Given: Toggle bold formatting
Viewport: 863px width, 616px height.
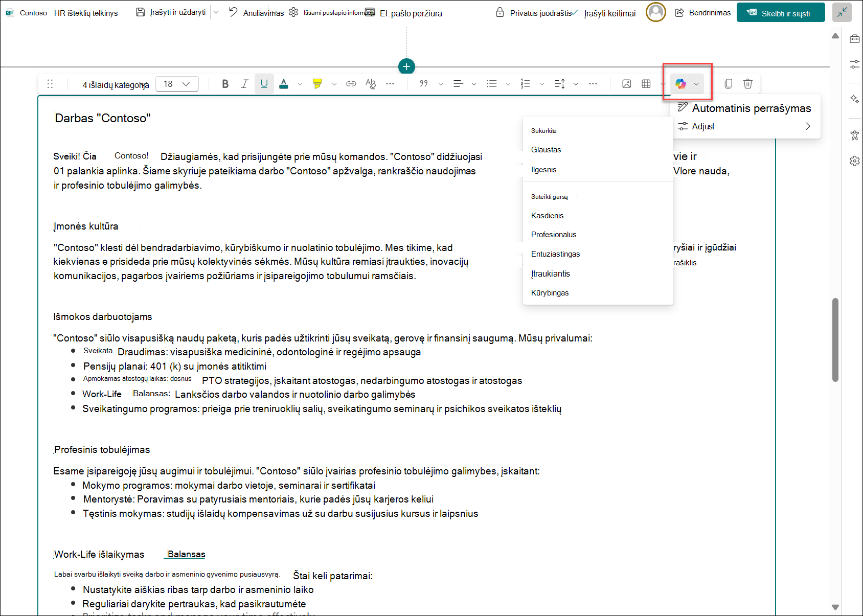Looking at the screenshot, I should (x=225, y=84).
